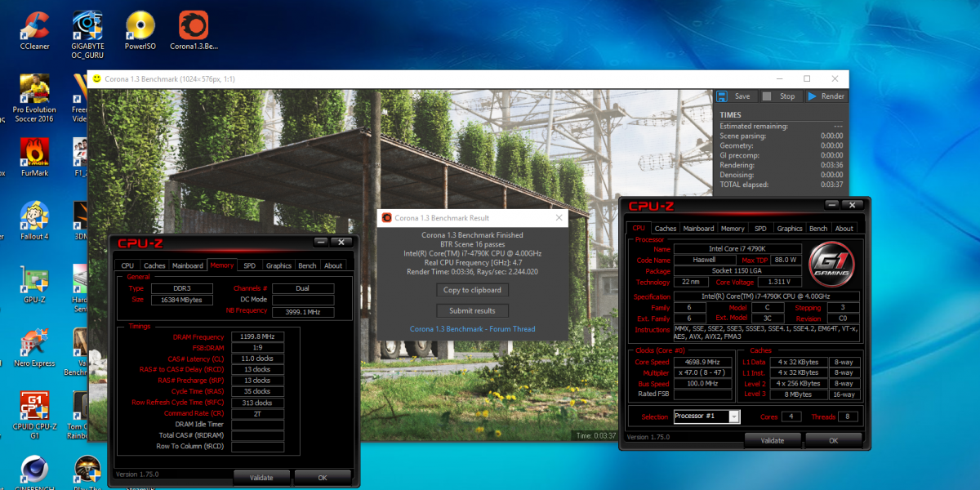Image resolution: width=980 pixels, height=490 pixels.
Task: Click the Command Rate 2T value
Action: tap(257, 413)
